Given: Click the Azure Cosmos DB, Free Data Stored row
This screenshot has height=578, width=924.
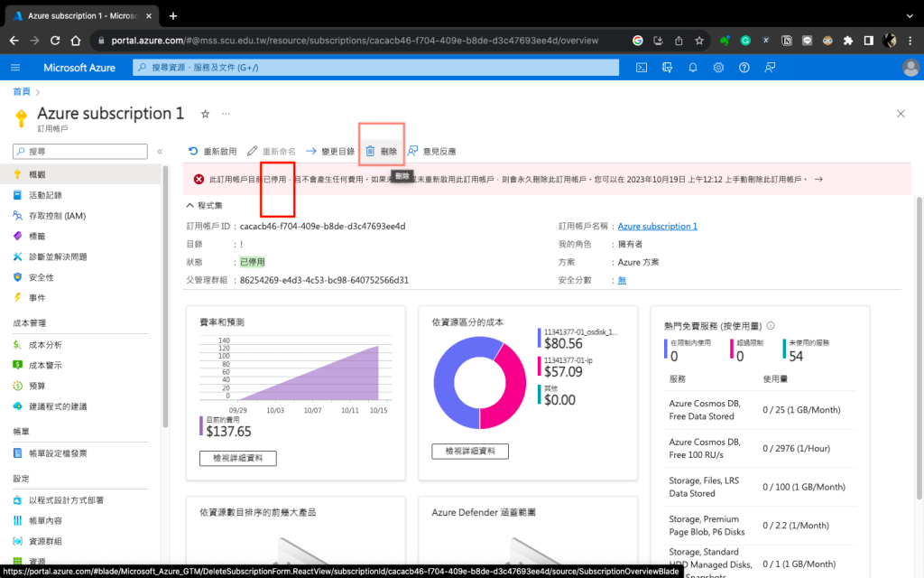Looking at the screenshot, I should coord(760,410).
